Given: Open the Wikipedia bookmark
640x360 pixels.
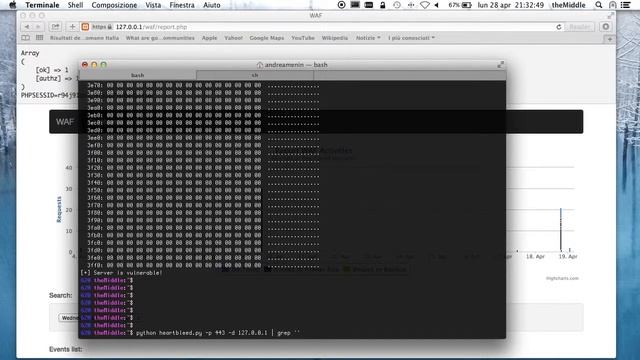Looking at the screenshot, I should tap(335, 38).
